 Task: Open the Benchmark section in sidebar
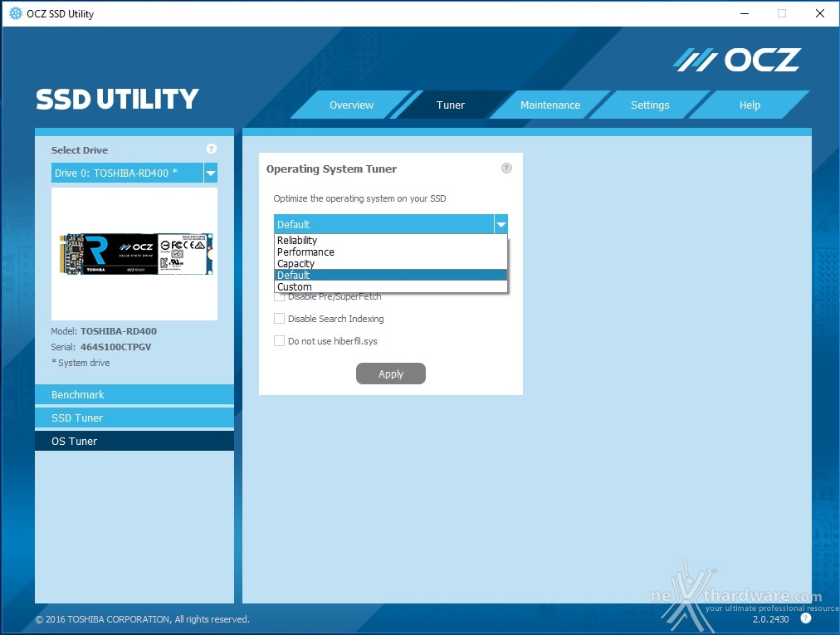point(134,394)
